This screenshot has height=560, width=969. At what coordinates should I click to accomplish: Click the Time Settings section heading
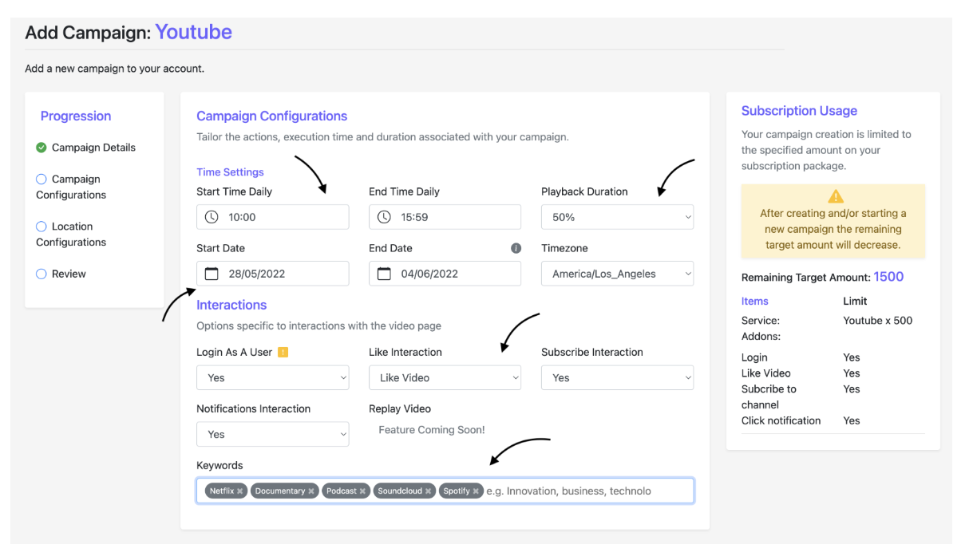pyautogui.click(x=230, y=172)
